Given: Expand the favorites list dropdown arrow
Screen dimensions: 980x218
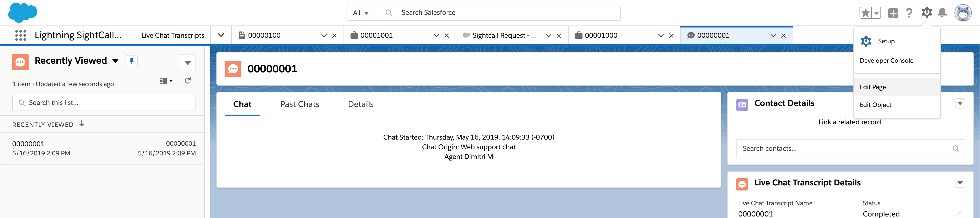Looking at the screenshot, I should (876, 13).
